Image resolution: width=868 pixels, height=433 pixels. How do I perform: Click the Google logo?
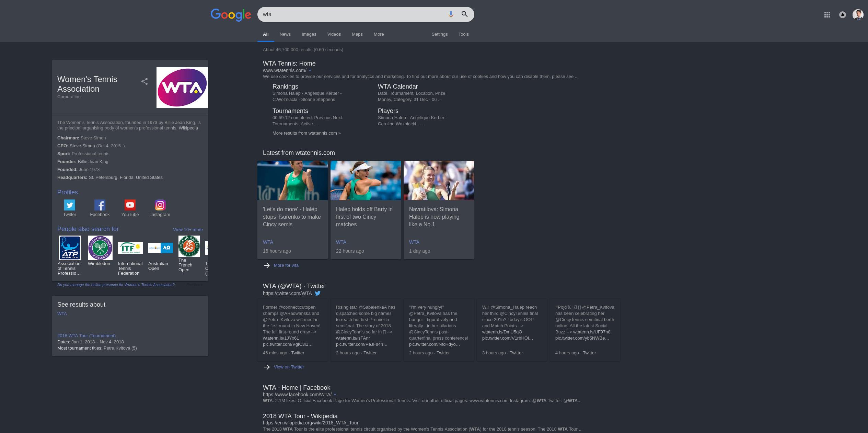point(231,15)
